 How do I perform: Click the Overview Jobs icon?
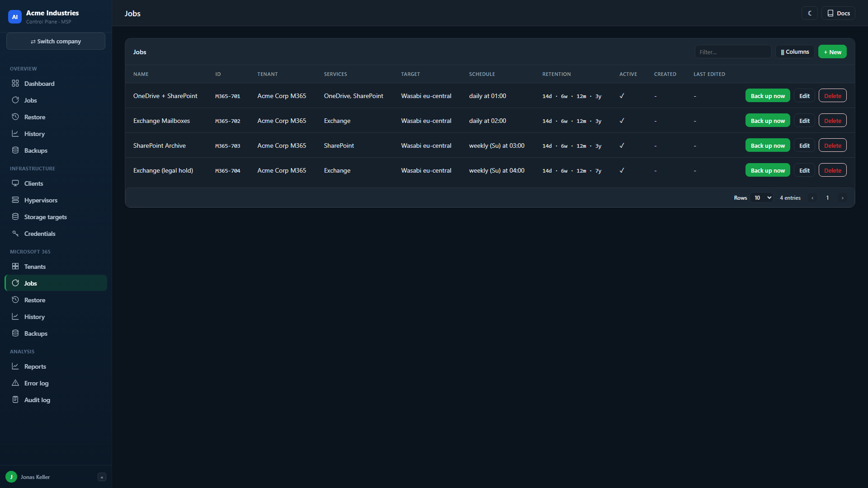click(x=15, y=100)
